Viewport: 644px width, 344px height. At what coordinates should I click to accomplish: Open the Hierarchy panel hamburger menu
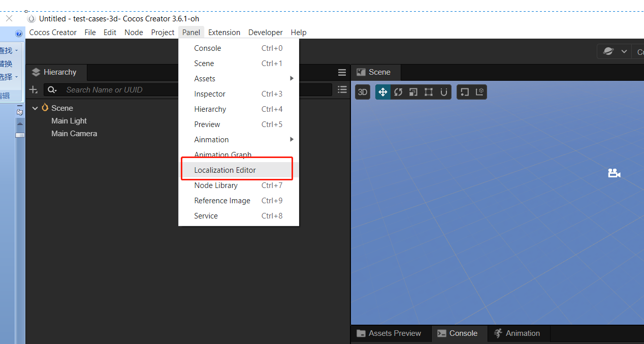pos(342,73)
